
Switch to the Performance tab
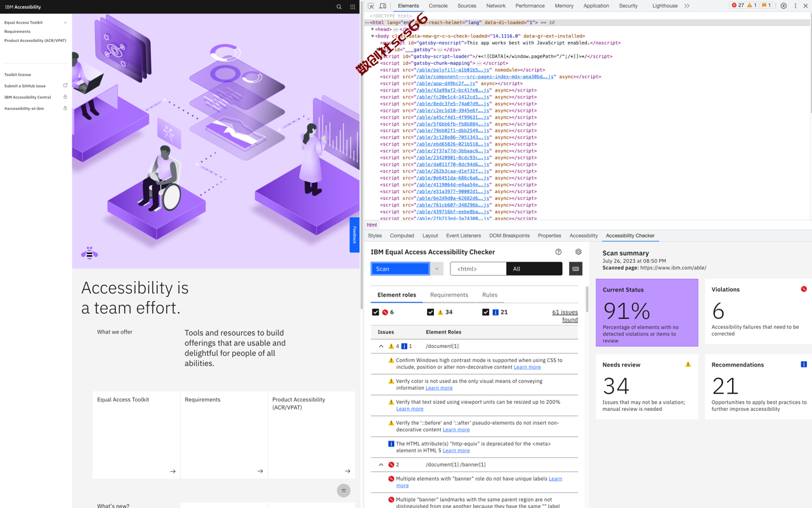[x=530, y=6]
